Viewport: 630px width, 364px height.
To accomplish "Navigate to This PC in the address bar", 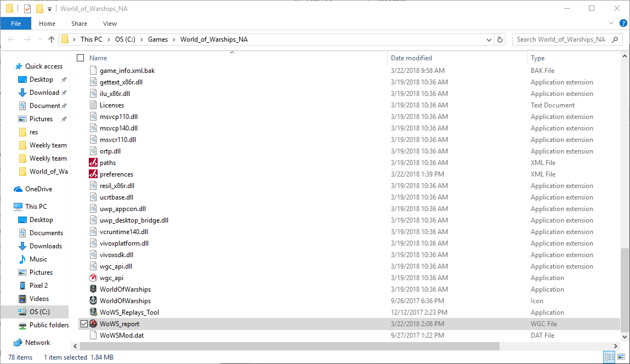I will pyautogui.click(x=92, y=39).
